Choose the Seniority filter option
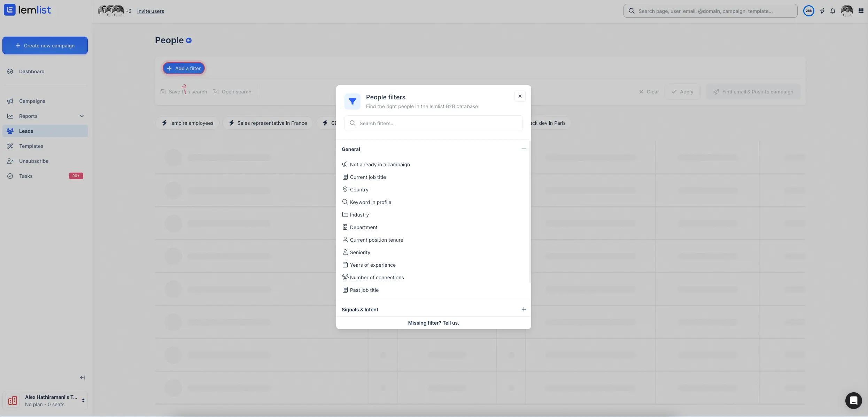 (360, 252)
